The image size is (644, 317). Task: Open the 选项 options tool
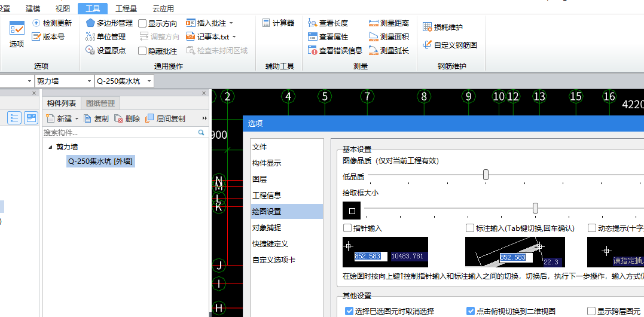pos(17,35)
